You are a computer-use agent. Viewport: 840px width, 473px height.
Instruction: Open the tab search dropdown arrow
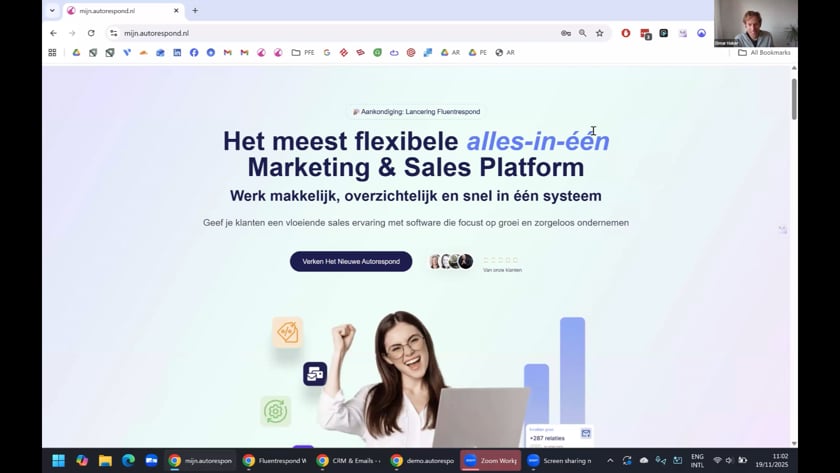click(52, 10)
